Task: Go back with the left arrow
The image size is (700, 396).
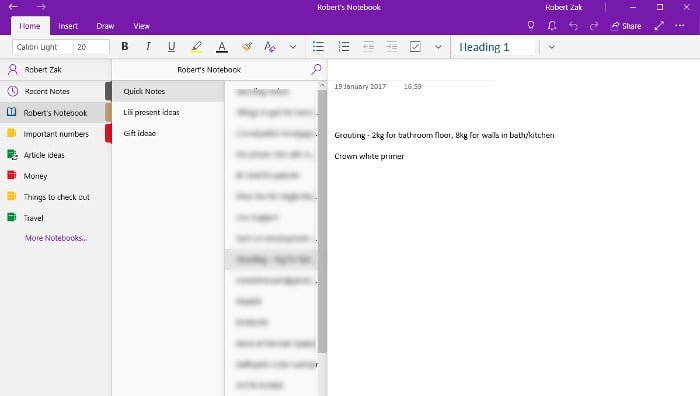Action: point(13,7)
